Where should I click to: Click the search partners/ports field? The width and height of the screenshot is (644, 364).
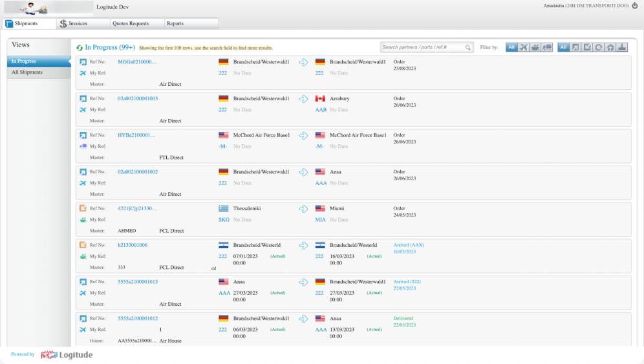coord(427,47)
